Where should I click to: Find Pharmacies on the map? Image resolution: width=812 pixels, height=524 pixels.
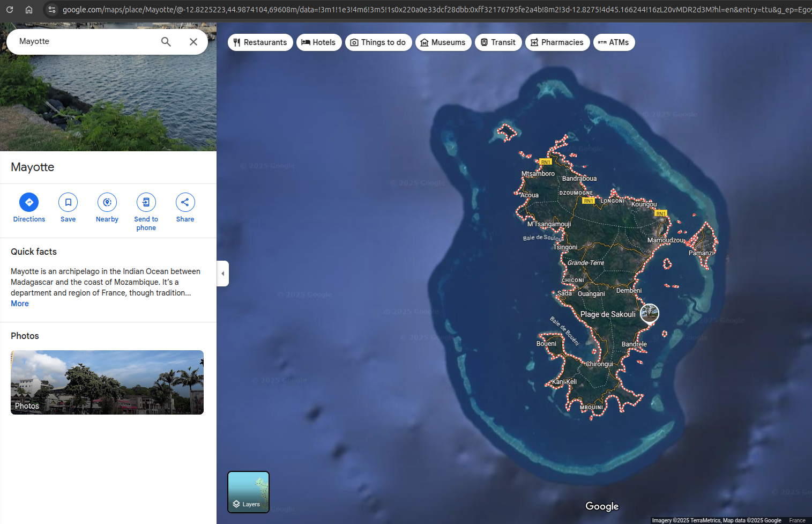pos(557,42)
